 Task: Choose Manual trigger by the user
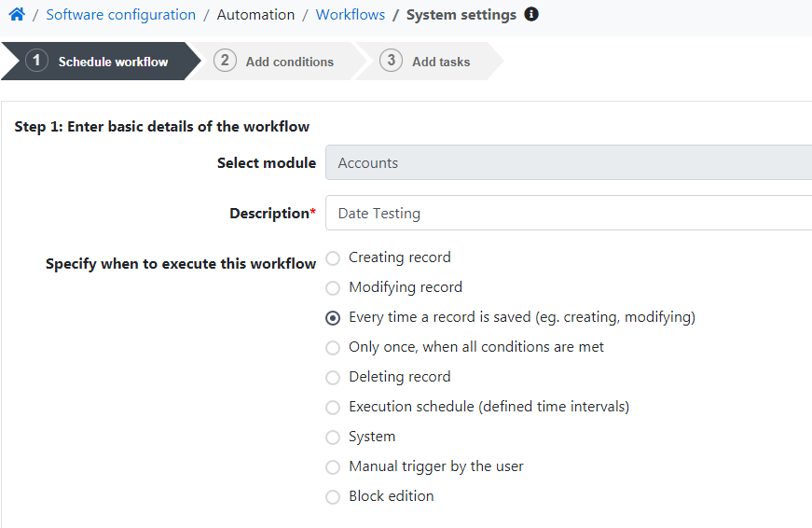333,466
